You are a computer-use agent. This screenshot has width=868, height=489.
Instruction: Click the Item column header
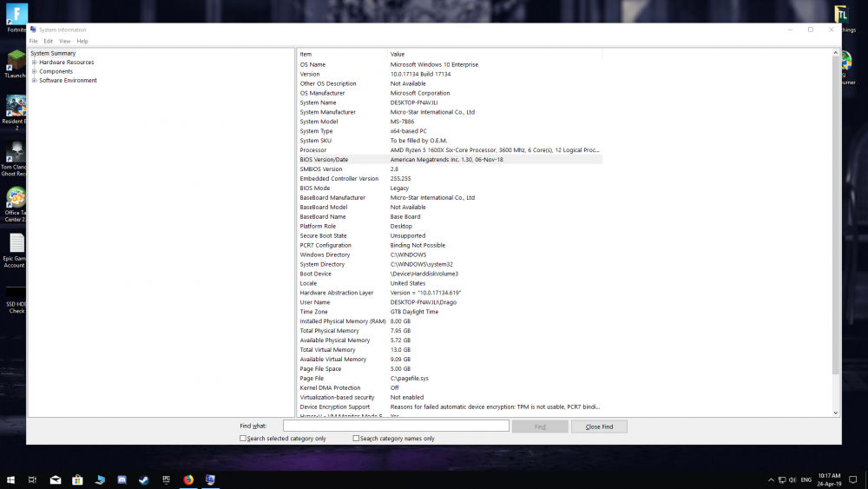pyautogui.click(x=341, y=54)
